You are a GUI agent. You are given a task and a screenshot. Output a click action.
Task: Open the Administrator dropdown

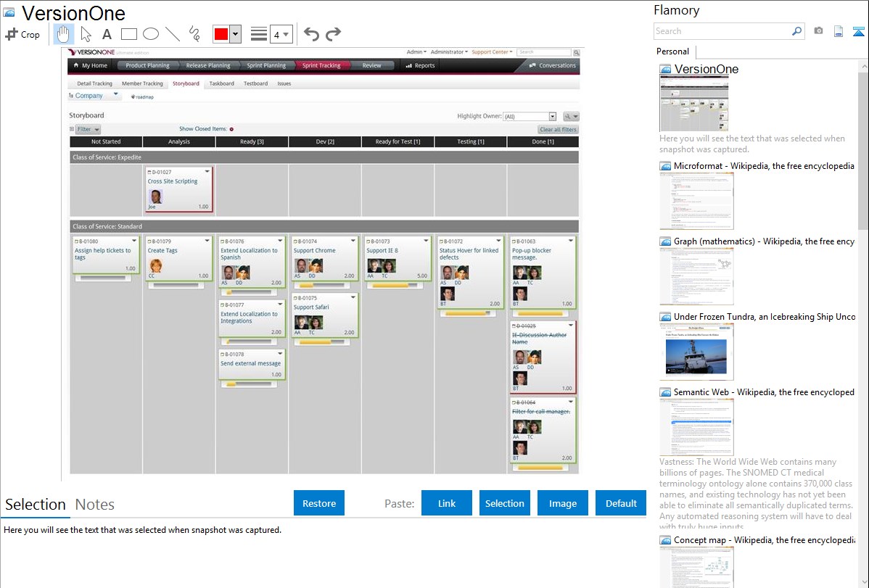point(449,52)
